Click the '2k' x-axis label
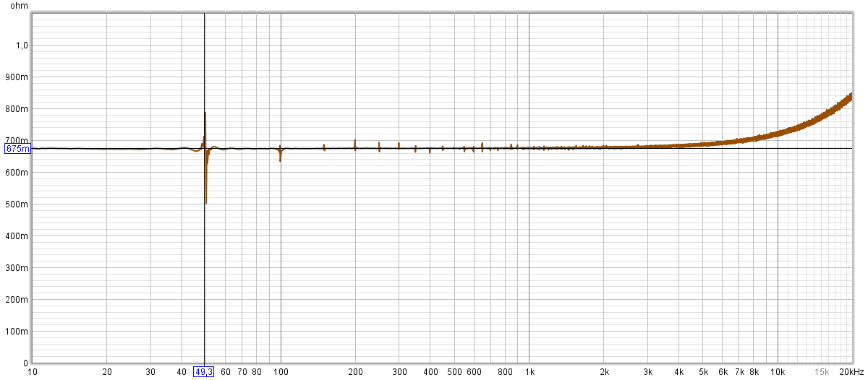Viewport: 868px width, 380px height. tap(604, 372)
